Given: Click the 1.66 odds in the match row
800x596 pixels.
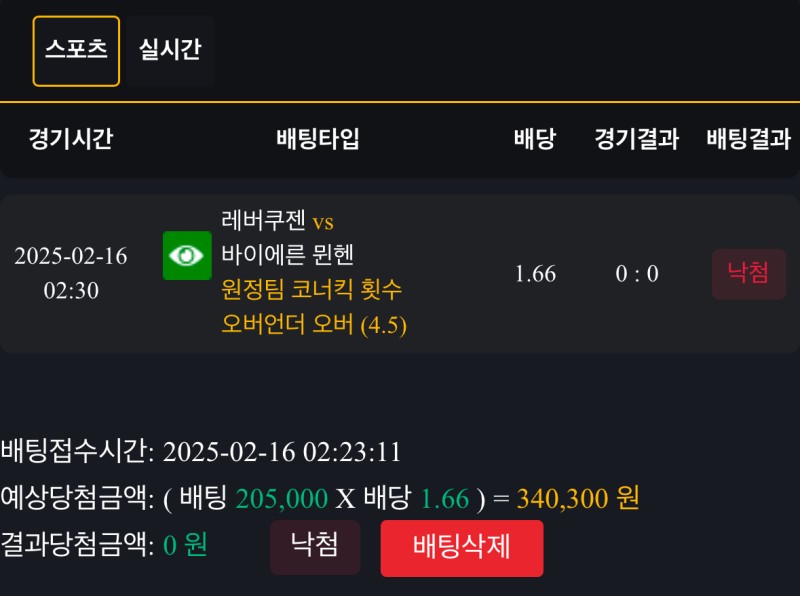Looking at the screenshot, I should 535,274.
